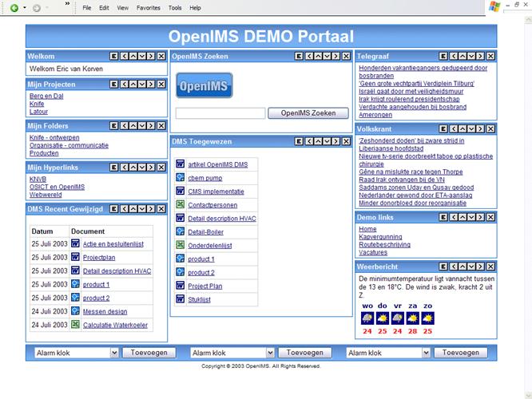Image resolution: width=532 pixels, height=399 pixels.
Task: Remove the Weerbericht panel with X icon
Action: [491, 267]
